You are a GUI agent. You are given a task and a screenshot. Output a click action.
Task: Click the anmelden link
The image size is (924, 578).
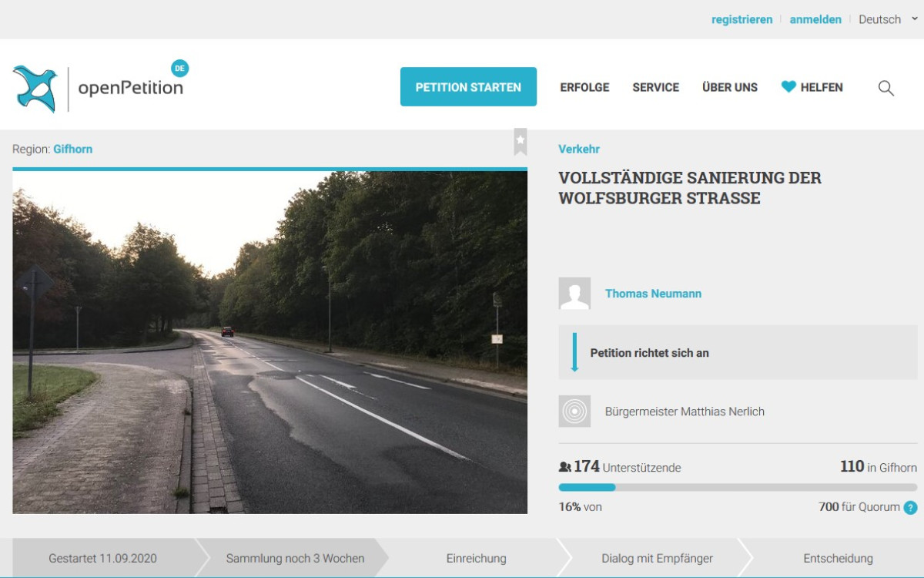(x=815, y=19)
